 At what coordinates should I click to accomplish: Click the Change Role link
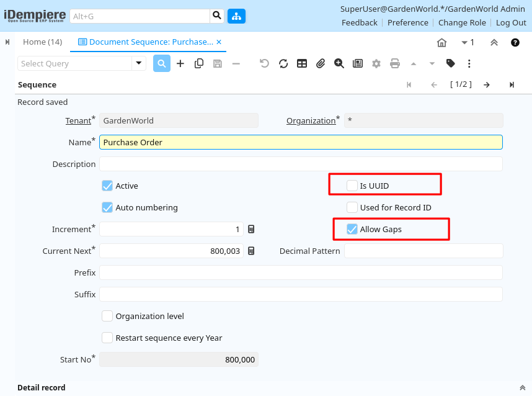[462, 22]
